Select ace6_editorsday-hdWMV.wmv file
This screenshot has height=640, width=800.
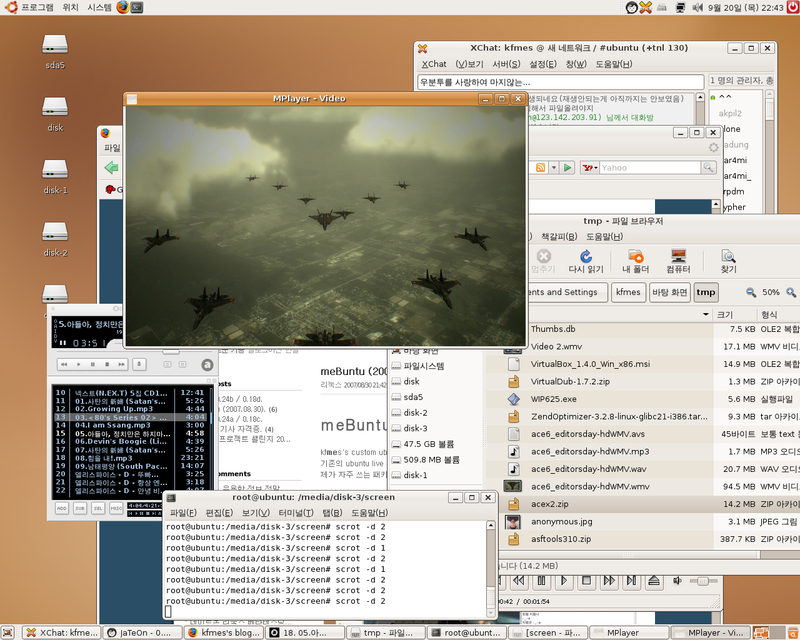pos(590,486)
